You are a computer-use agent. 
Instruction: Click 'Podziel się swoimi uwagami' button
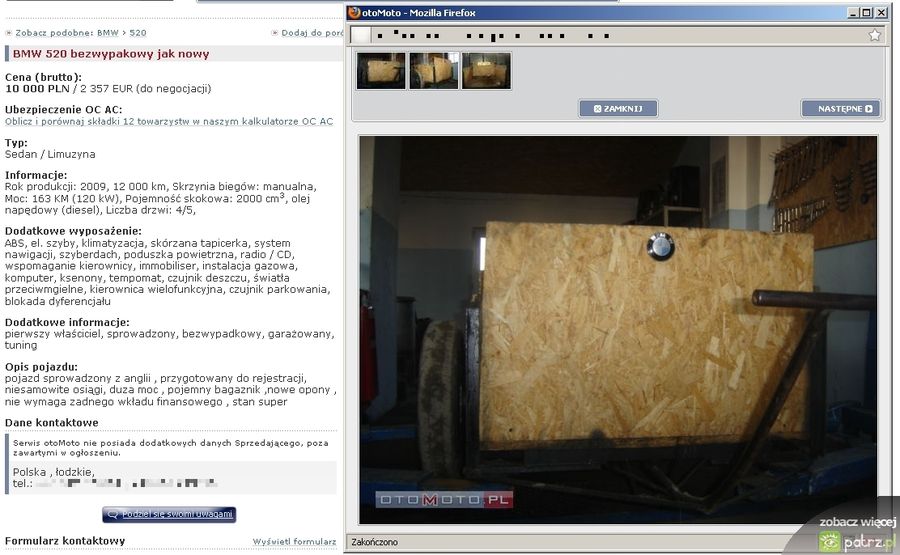[x=169, y=514]
